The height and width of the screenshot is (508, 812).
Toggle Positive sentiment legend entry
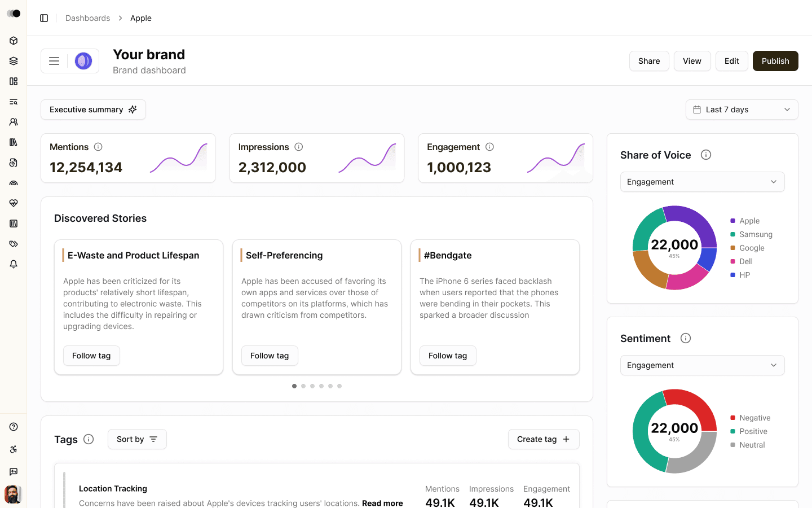749,431
